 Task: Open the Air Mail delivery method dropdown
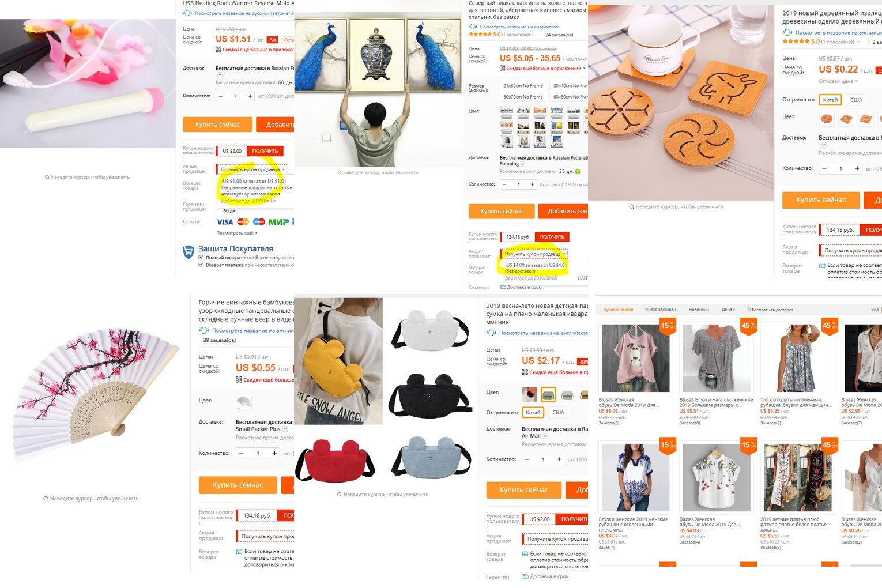coord(545,436)
